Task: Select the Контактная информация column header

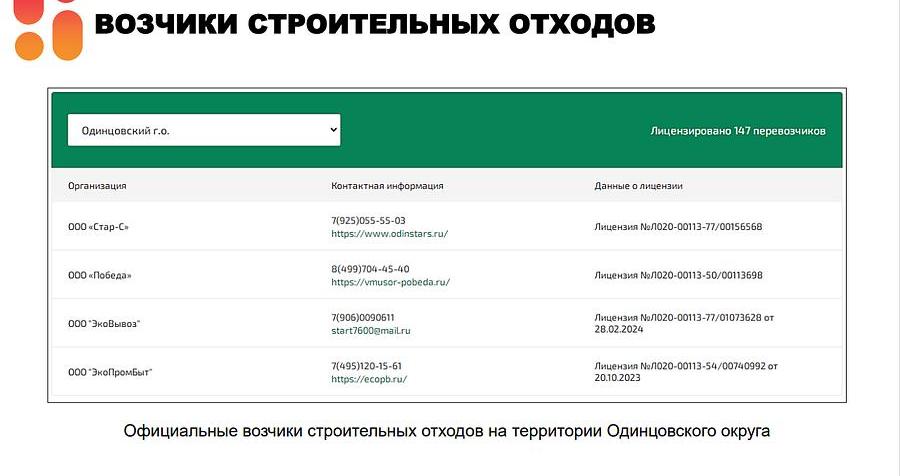Action: pyautogui.click(x=387, y=185)
